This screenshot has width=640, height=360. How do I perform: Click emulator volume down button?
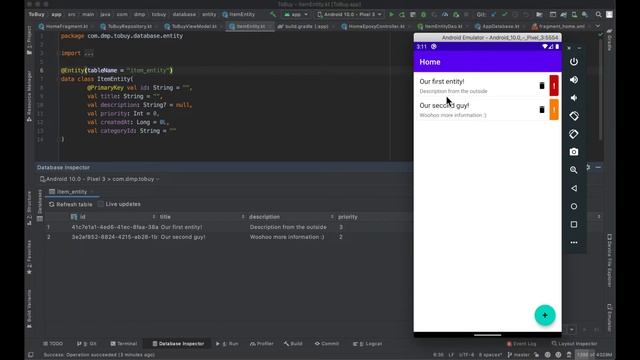click(574, 98)
